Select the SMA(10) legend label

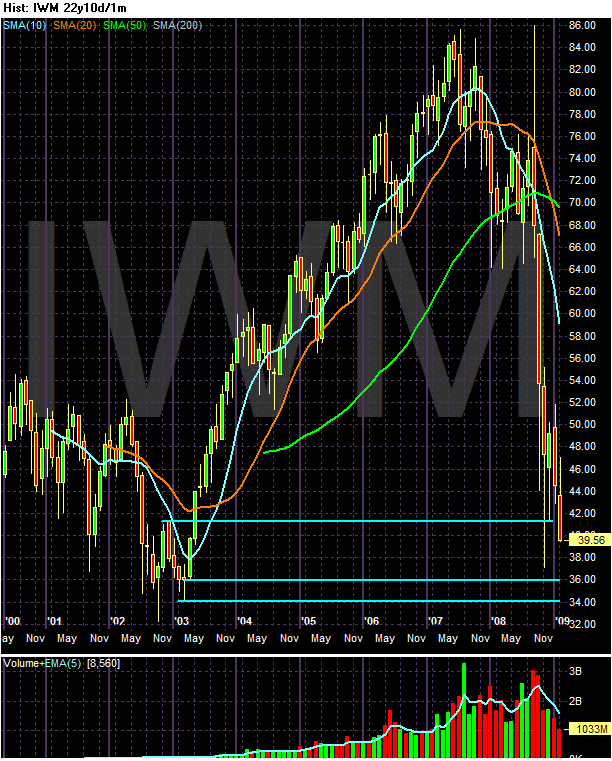click(24, 25)
